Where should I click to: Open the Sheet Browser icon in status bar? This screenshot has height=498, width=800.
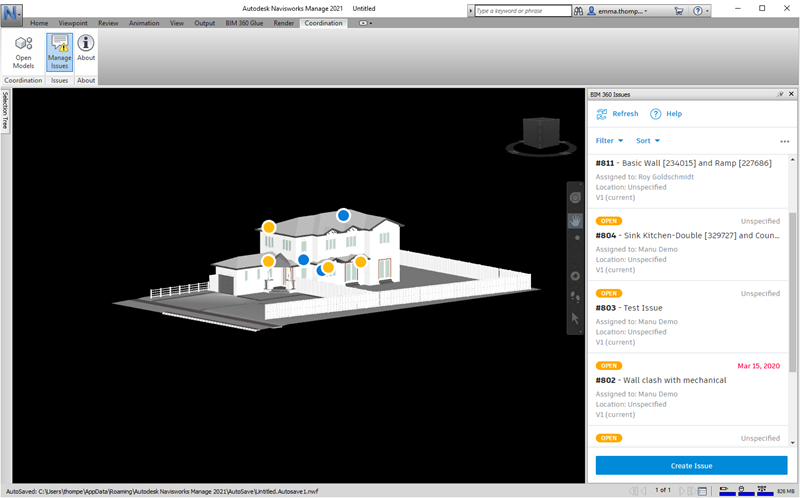point(702,491)
